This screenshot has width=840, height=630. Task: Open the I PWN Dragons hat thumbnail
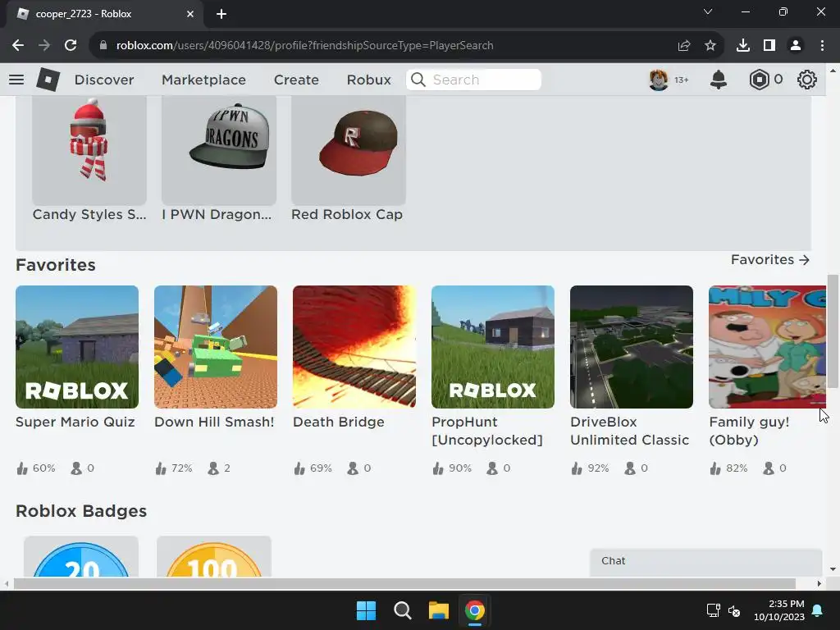pos(219,151)
